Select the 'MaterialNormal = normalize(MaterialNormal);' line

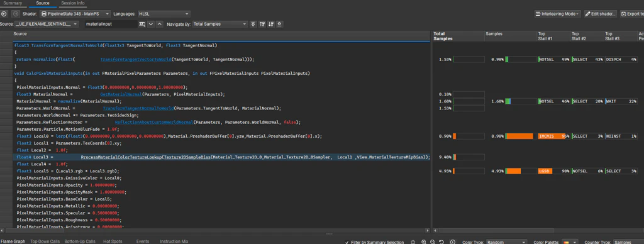[69, 101]
